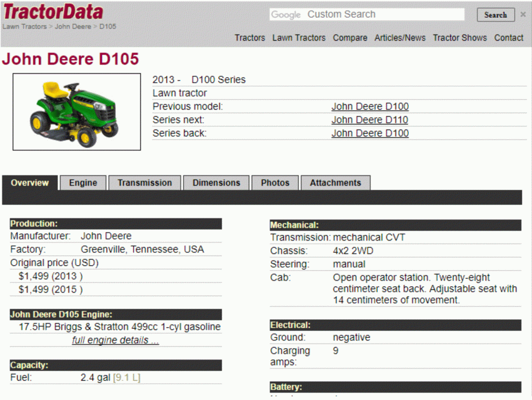Click the Search button

[x=496, y=15]
